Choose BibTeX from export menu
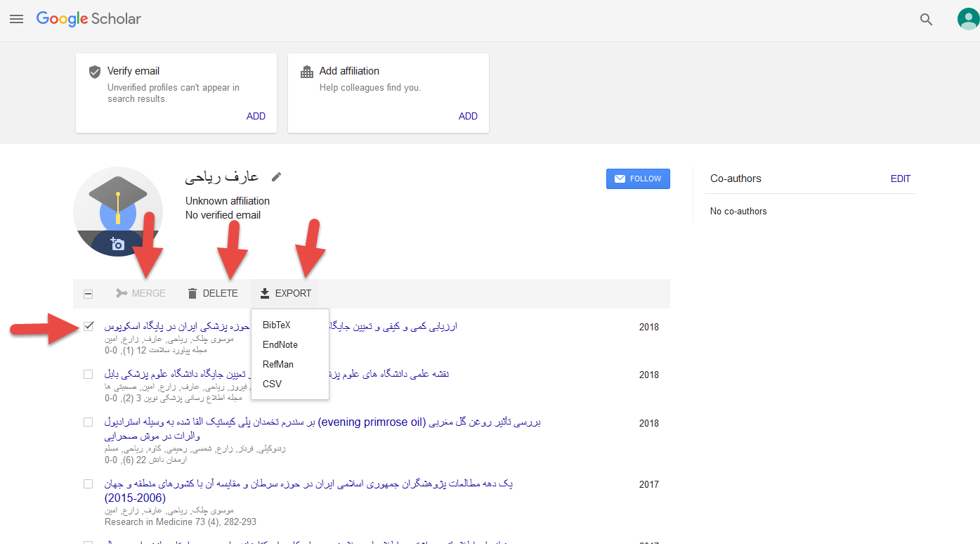The image size is (980, 544). tap(276, 325)
